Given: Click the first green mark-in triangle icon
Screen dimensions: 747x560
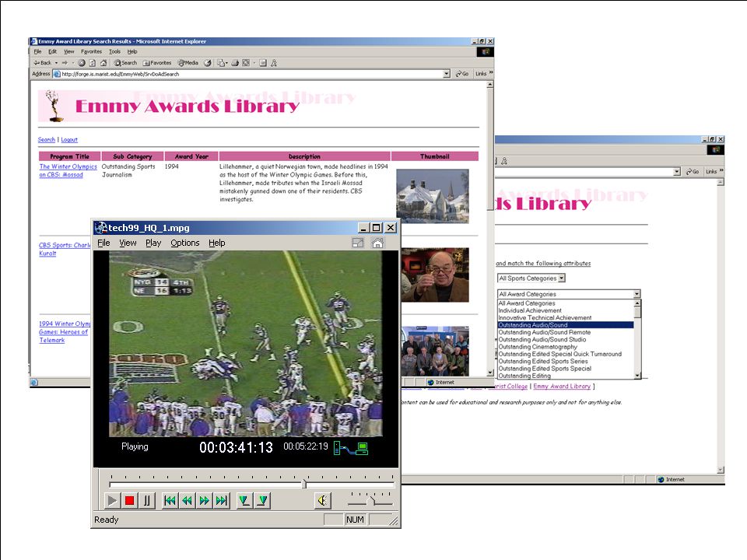Looking at the screenshot, I should pyautogui.click(x=245, y=500).
